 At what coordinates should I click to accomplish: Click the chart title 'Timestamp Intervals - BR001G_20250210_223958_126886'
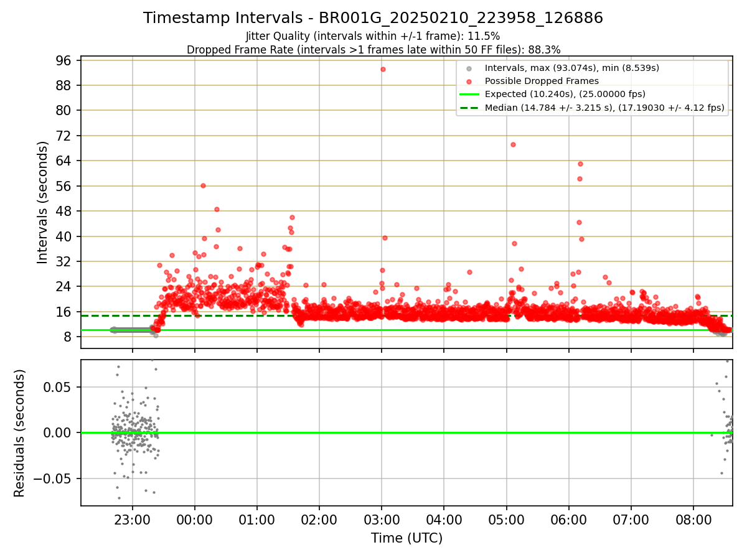[373, 18]
